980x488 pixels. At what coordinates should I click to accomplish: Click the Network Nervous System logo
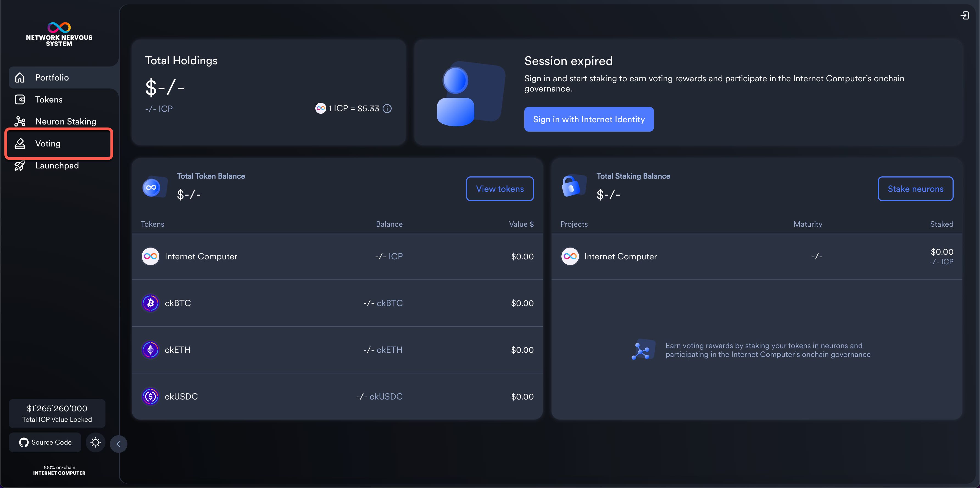pos(59,34)
